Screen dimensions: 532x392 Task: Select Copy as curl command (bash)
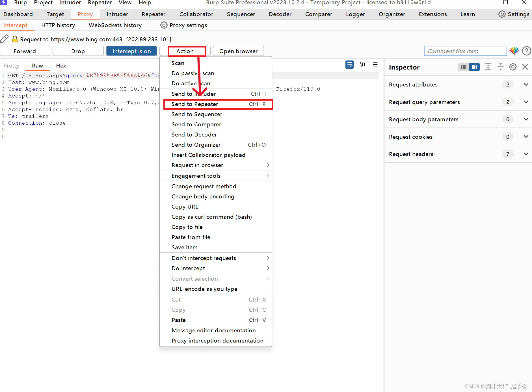216,217
